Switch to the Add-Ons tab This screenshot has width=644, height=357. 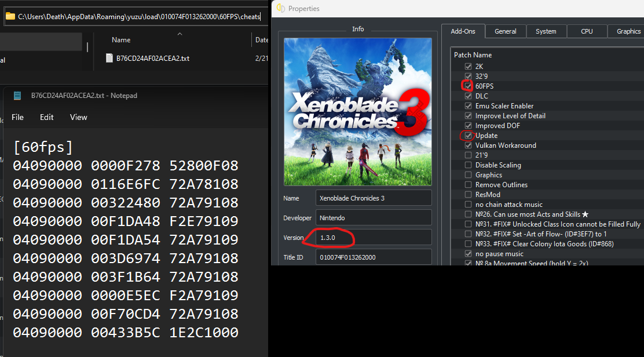click(x=463, y=31)
